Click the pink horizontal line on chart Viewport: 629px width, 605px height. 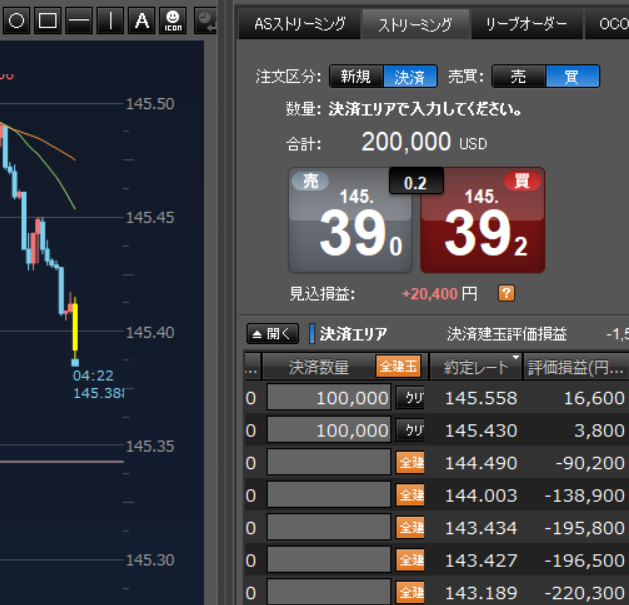click(62, 461)
